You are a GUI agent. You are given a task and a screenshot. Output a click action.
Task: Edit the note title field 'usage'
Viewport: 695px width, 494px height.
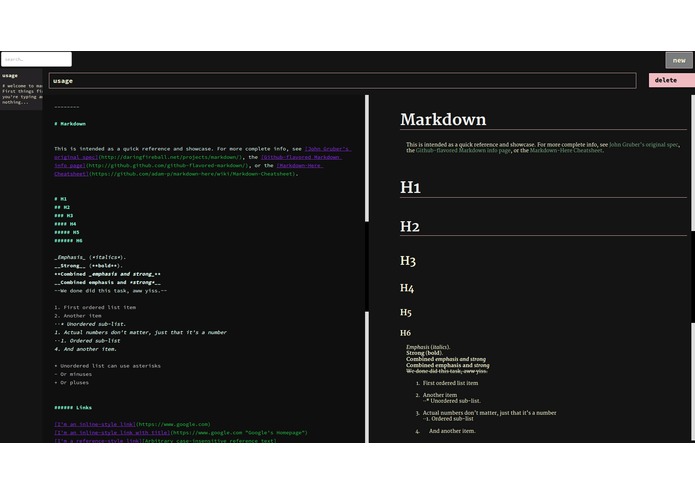coord(343,81)
